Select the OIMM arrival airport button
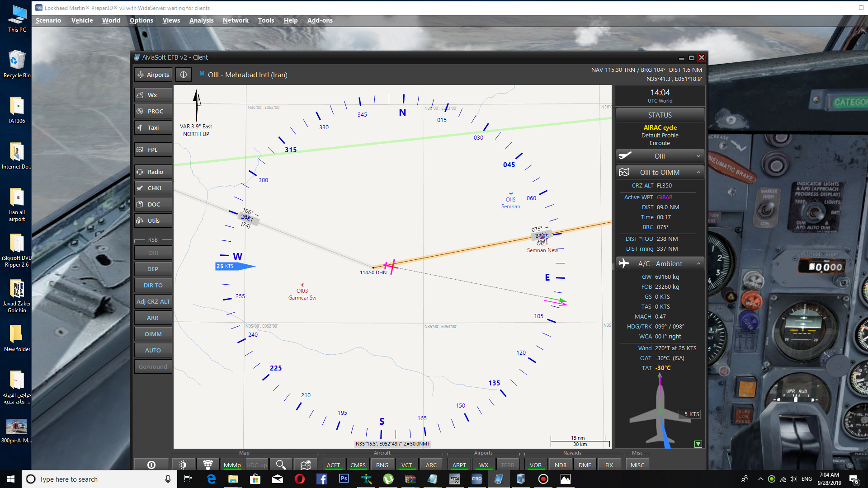 point(153,334)
